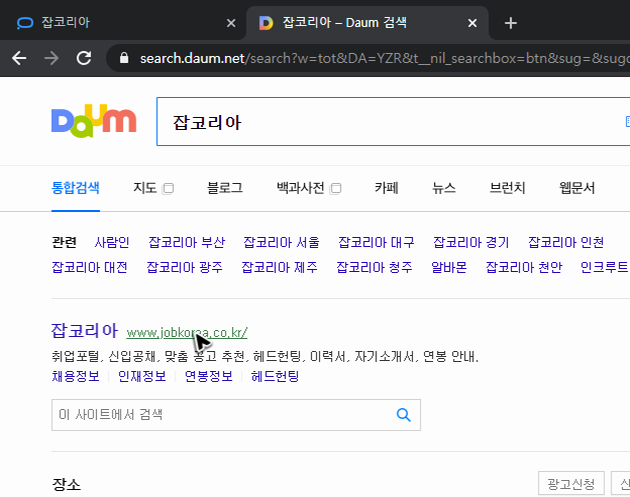This screenshot has width=630, height=497.
Task: Open related search 잡코리아 부산
Action: 187,242
